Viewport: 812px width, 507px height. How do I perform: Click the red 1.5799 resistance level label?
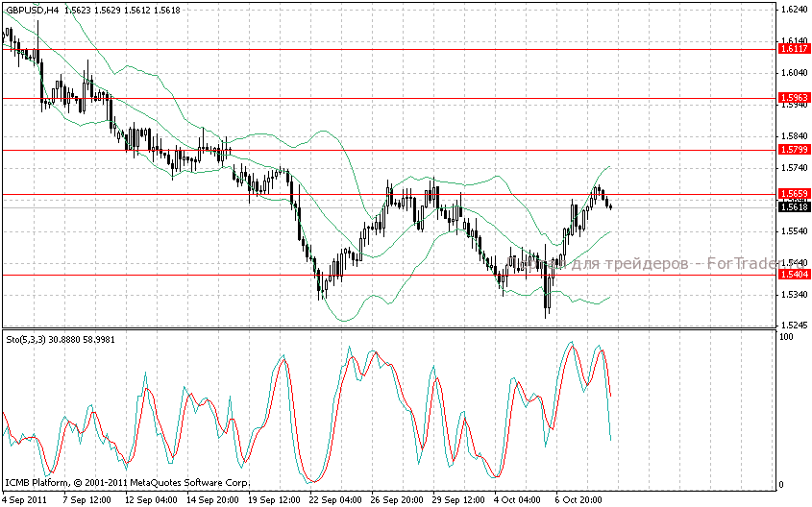click(x=794, y=150)
